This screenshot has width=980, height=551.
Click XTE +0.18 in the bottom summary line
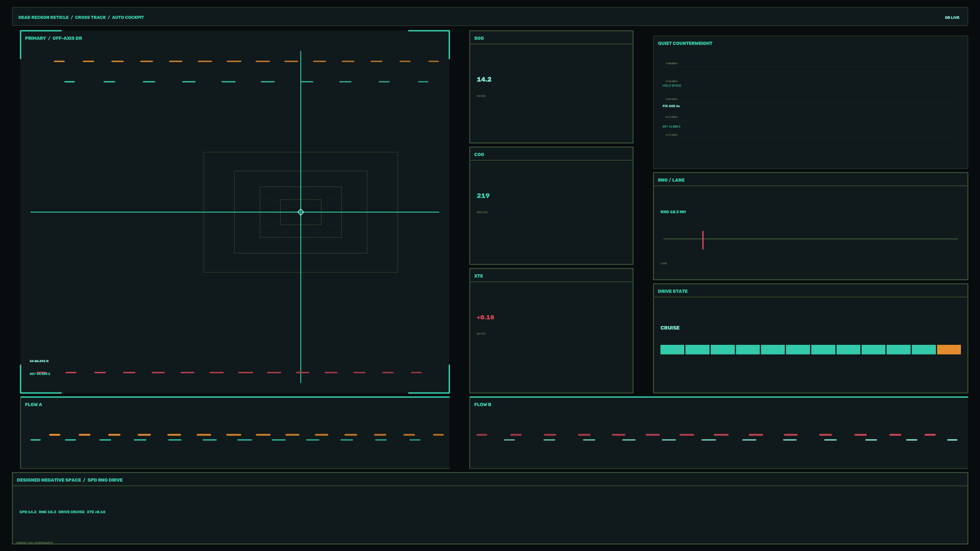(x=96, y=512)
